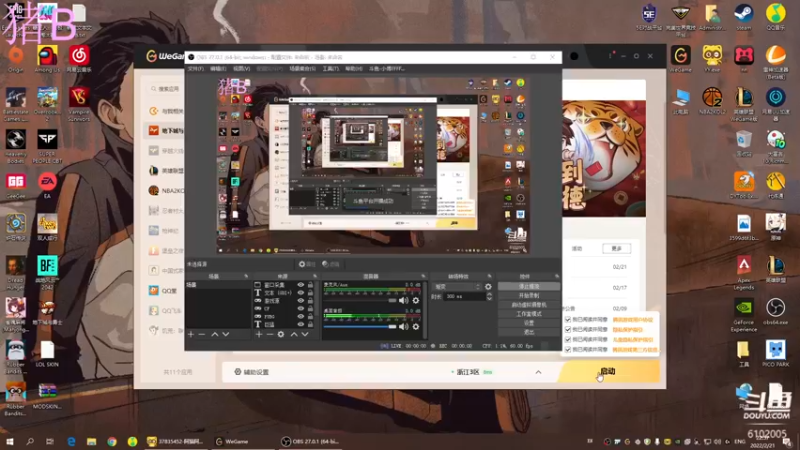
Task: Click 搜索应用 search field in WeGame
Action: point(165,89)
